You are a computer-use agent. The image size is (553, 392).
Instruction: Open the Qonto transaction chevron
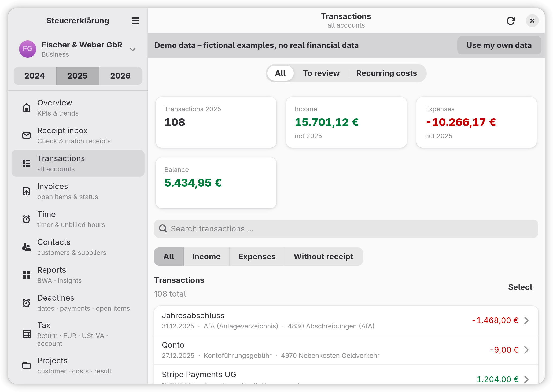click(526, 350)
